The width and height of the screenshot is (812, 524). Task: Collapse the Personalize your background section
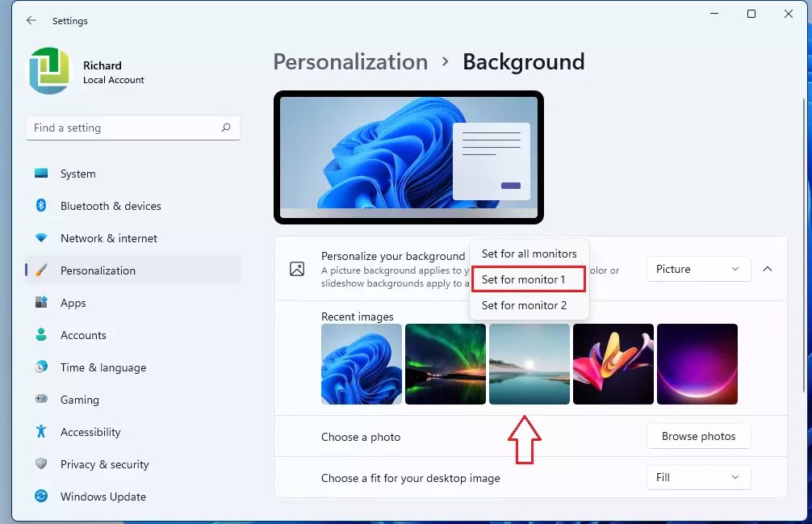[x=767, y=269]
